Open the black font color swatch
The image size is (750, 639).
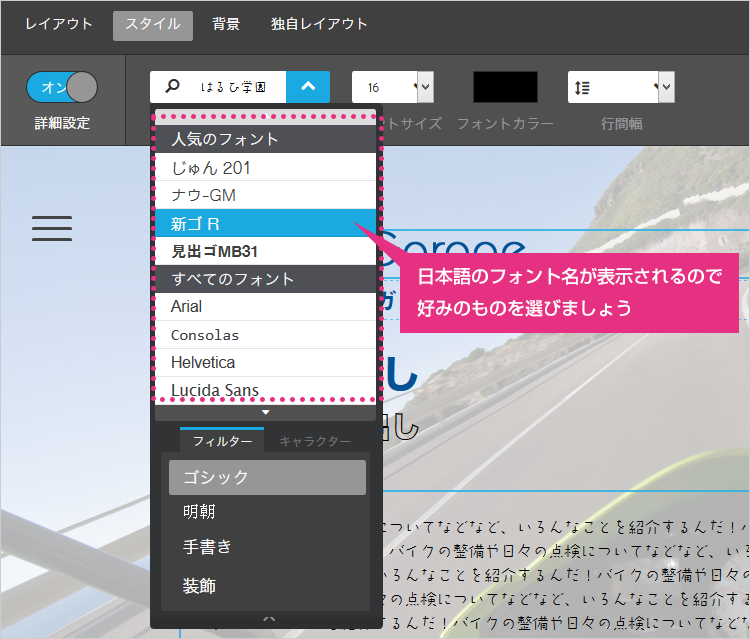pos(505,87)
